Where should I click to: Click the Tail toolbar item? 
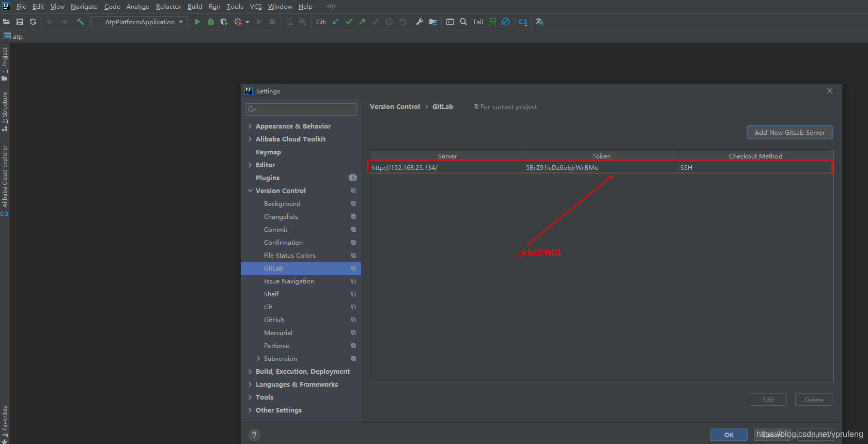tap(478, 22)
